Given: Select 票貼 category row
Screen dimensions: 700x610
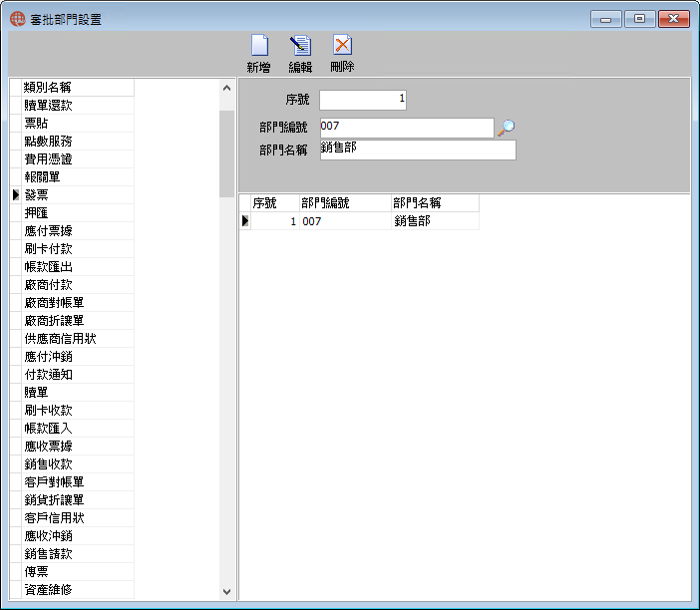Looking at the screenshot, I should tap(78, 124).
